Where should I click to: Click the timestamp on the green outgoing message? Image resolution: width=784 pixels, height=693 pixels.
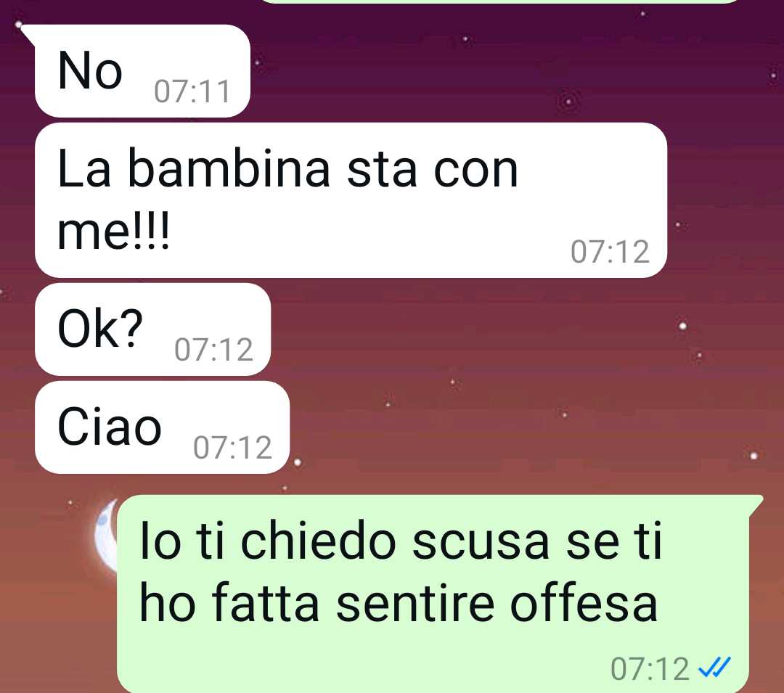(x=650, y=668)
